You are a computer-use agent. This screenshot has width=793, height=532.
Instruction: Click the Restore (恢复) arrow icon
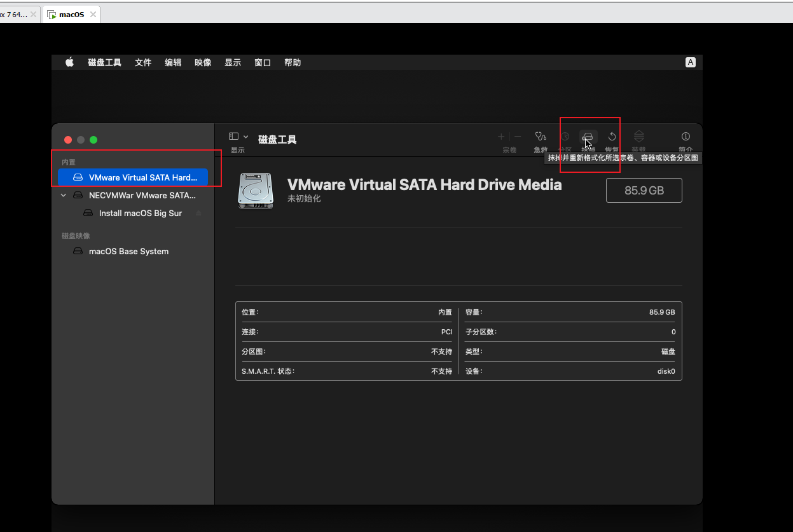coord(612,136)
